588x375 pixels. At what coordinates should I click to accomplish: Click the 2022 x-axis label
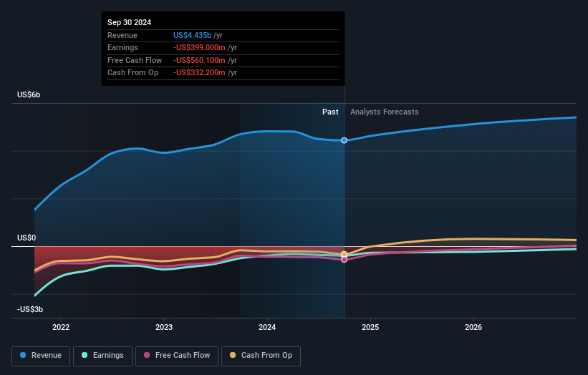pyautogui.click(x=61, y=327)
